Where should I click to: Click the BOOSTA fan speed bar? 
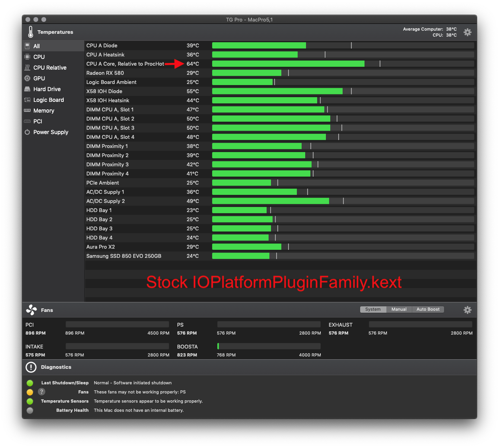(269, 346)
